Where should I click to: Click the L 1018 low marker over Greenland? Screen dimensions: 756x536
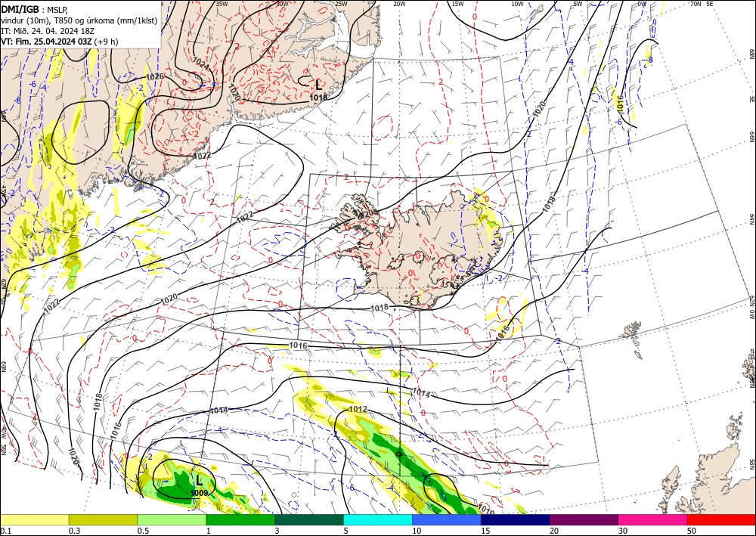tap(318, 90)
